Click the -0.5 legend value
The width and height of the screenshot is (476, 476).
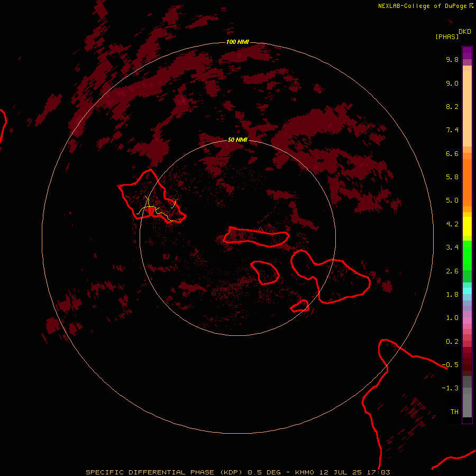point(450,365)
